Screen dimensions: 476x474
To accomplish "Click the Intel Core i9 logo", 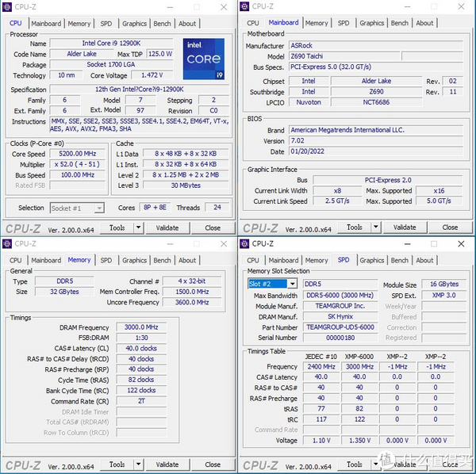I will click(x=204, y=59).
